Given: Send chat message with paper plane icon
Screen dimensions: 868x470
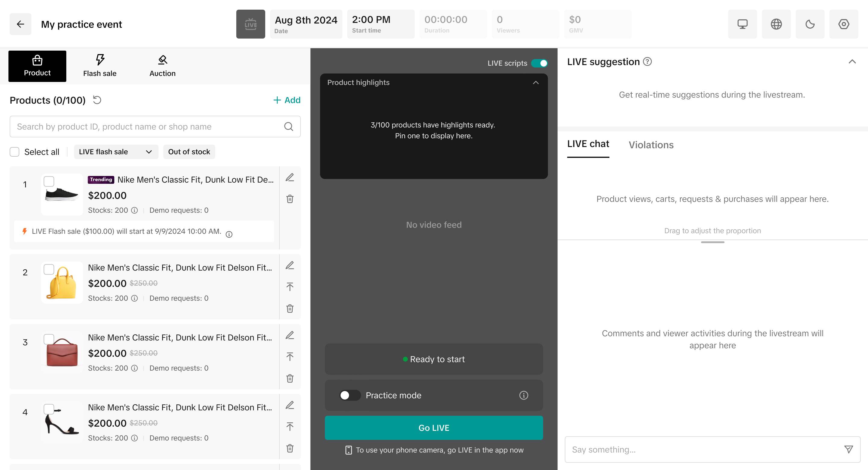Looking at the screenshot, I should pos(848,449).
